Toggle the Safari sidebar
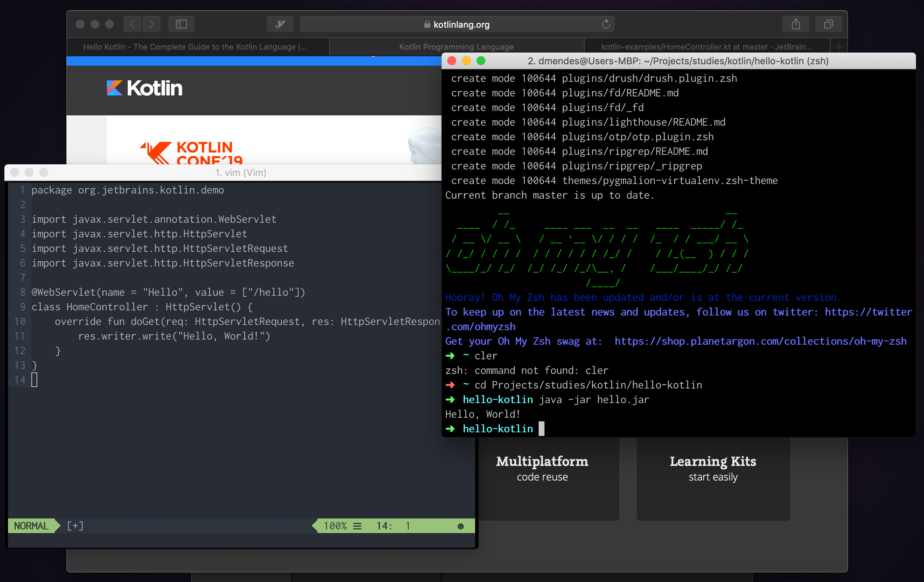Image resolution: width=924 pixels, height=582 pixels. (x=181, y=24)
